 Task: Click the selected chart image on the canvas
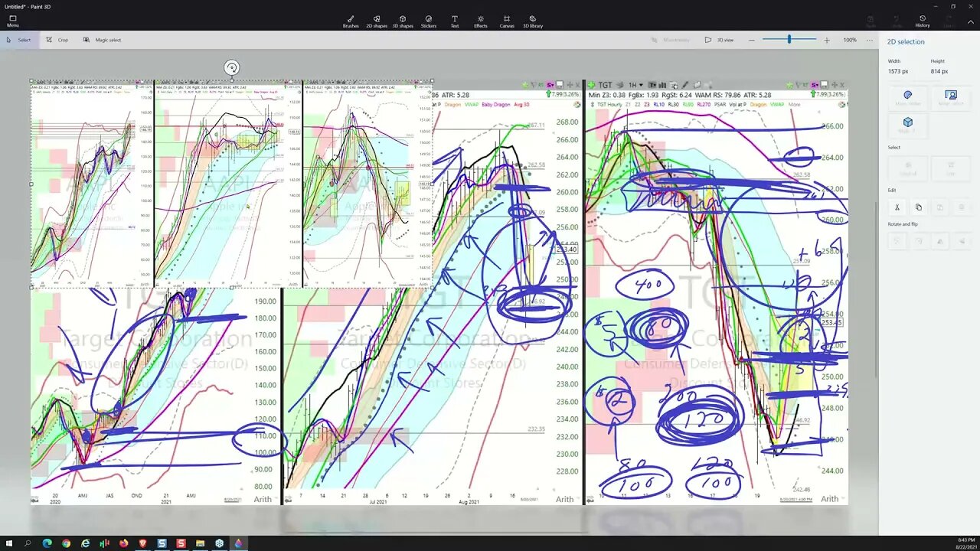click(232, 184)
